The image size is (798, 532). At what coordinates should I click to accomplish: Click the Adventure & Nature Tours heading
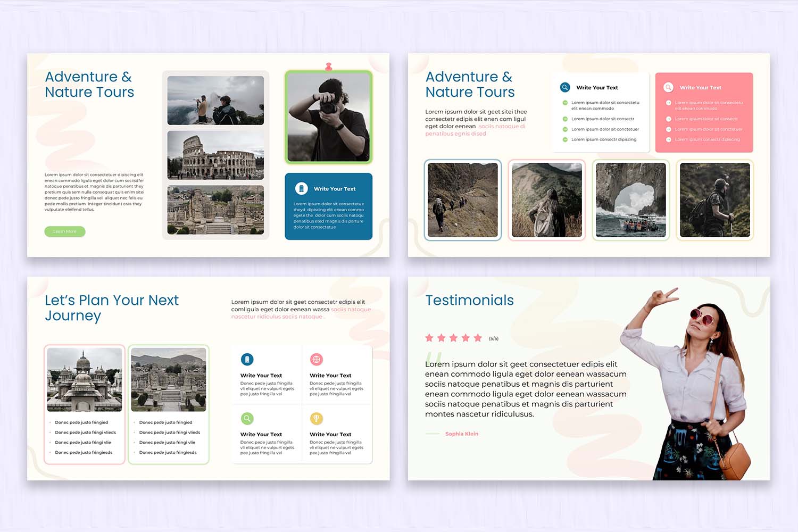[x=89, y=84]
